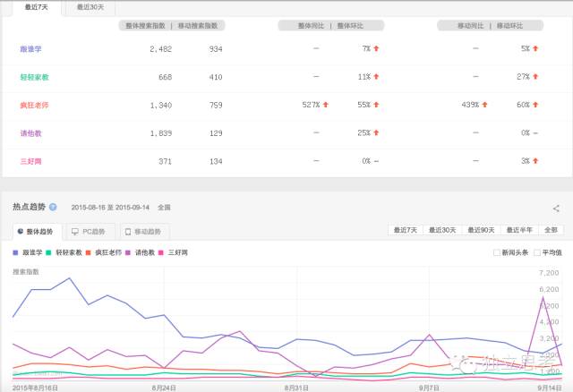Click the phone icon on 移动趋势 tab
This screenshot has width=573, height=392.
[127, 232]
